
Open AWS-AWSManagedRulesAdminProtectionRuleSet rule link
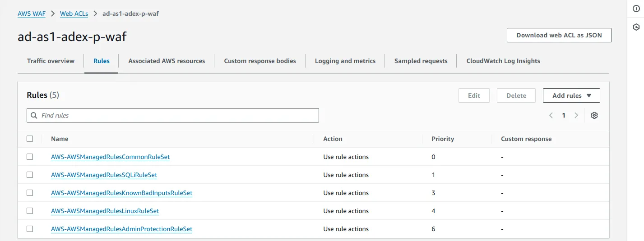tap(121, 229)
